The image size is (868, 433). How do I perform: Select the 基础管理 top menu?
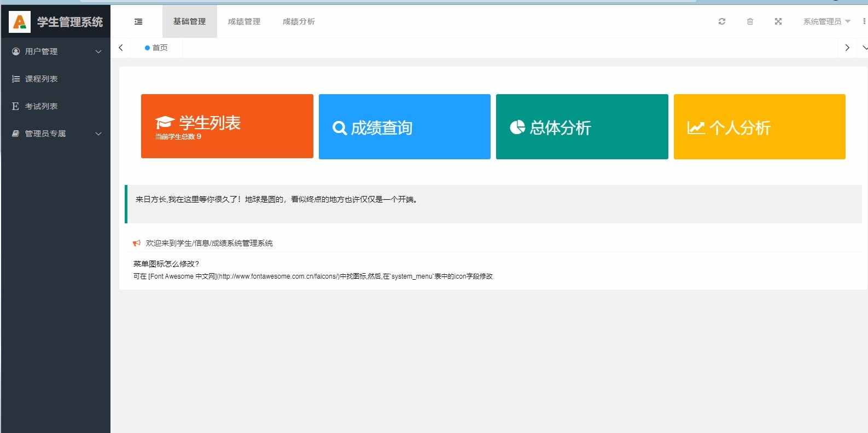coord(189,21)
